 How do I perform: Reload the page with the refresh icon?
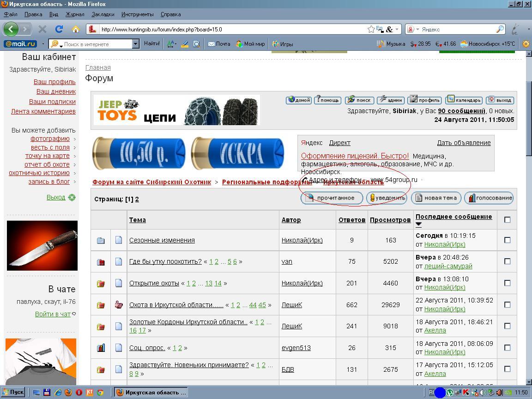coord(59,29)
